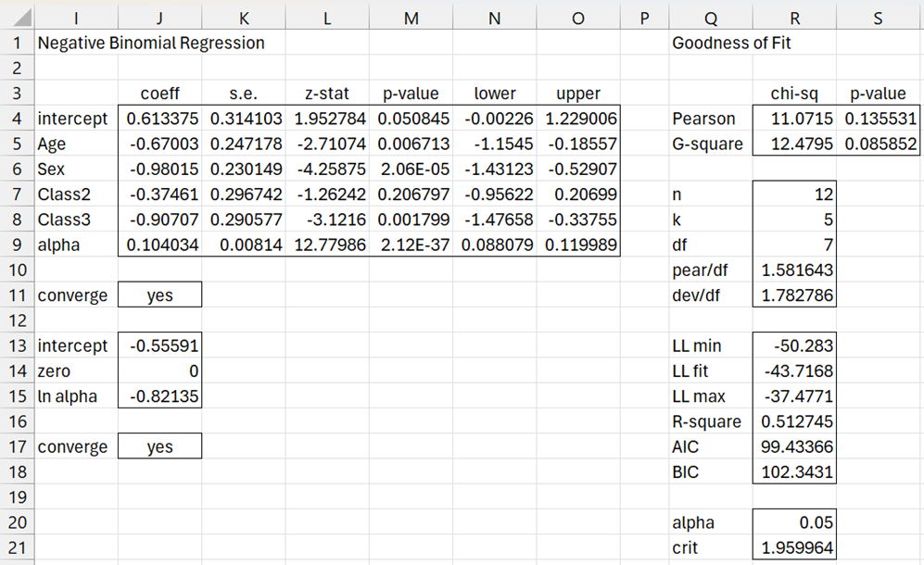This screenshot has height=565, width=924.
Task: Select the crit value 1.959964
Action: tap(794, 548)
